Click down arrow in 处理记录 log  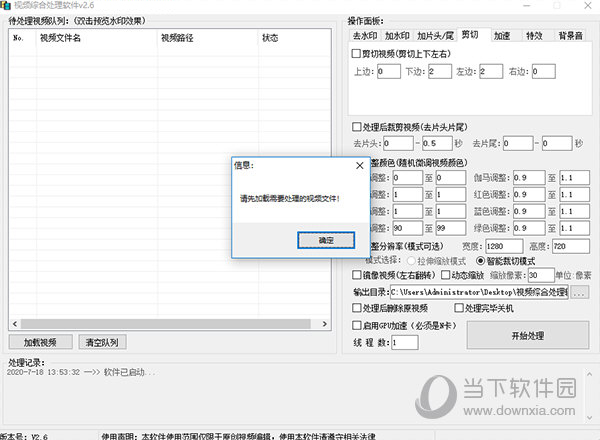(x=589, y=417)
